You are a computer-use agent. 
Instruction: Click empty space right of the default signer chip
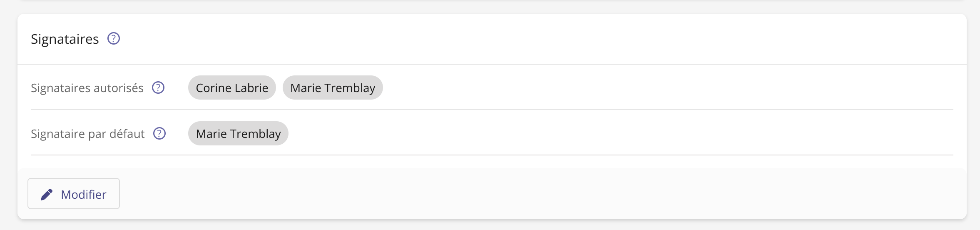click(583, 134)
